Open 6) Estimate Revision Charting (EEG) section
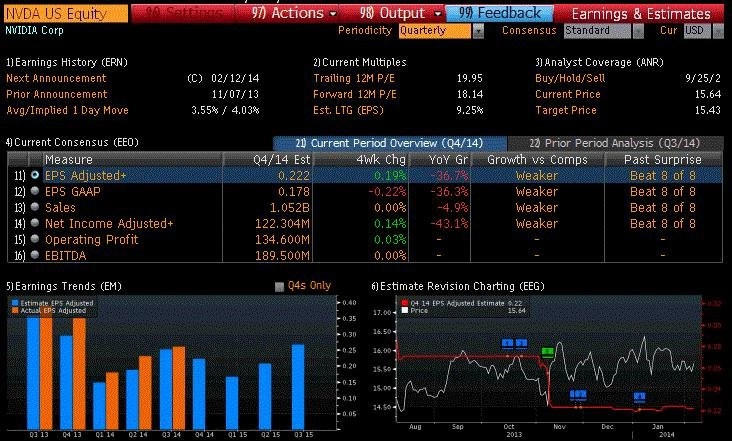The width and height of the screenshot is (732, 441). coord(458,286)
